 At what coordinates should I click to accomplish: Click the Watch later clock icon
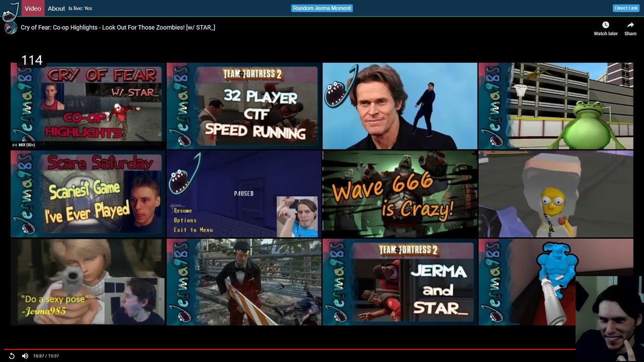tap(606, 25)
